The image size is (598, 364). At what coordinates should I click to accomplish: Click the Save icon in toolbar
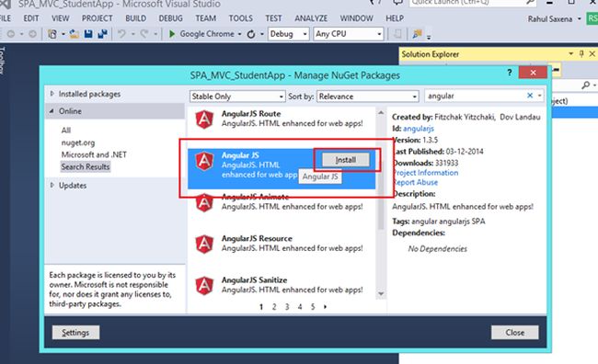(88, 34)
